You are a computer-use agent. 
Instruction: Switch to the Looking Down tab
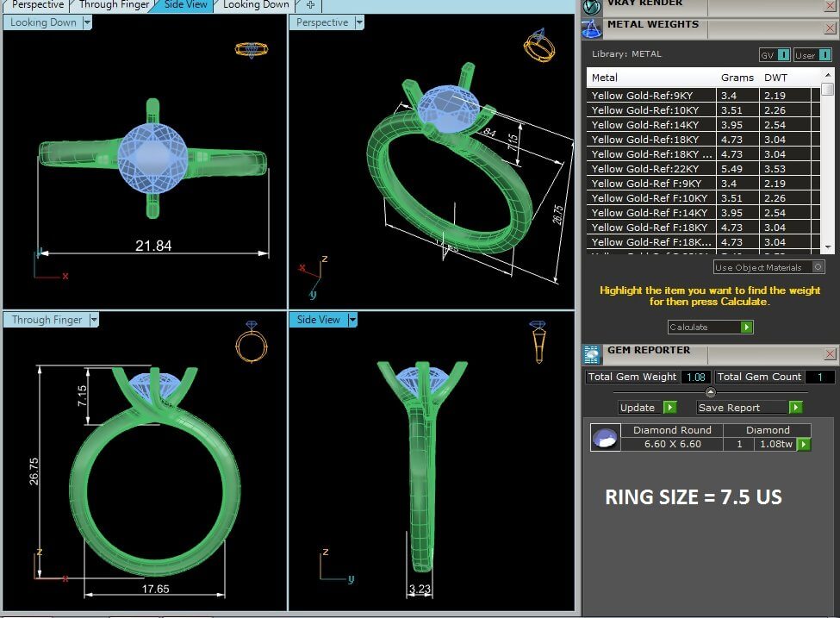pyautogui.click(x=256, y=5)
